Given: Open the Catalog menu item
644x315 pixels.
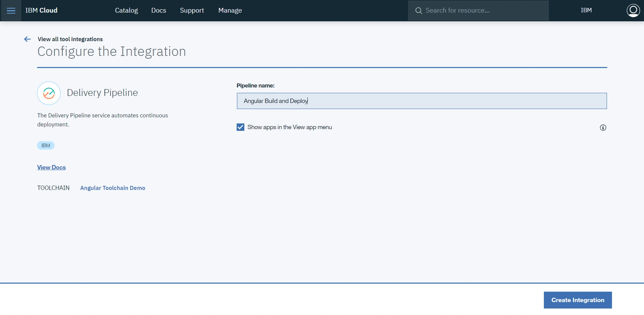Looking at the screenshot, I should coord(126,10).
